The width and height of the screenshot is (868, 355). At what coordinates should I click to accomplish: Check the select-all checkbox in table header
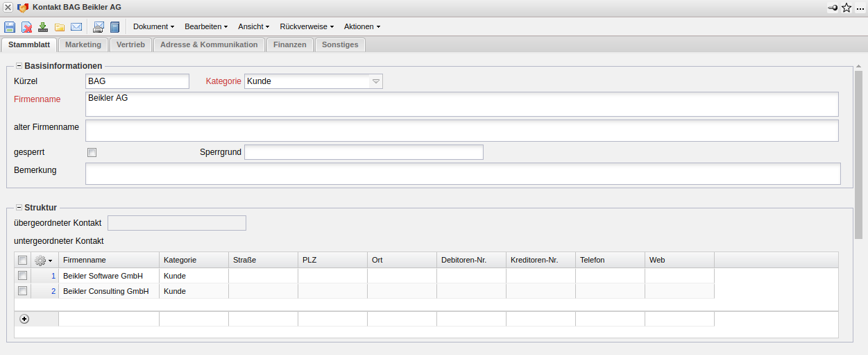tap(23, 260)
